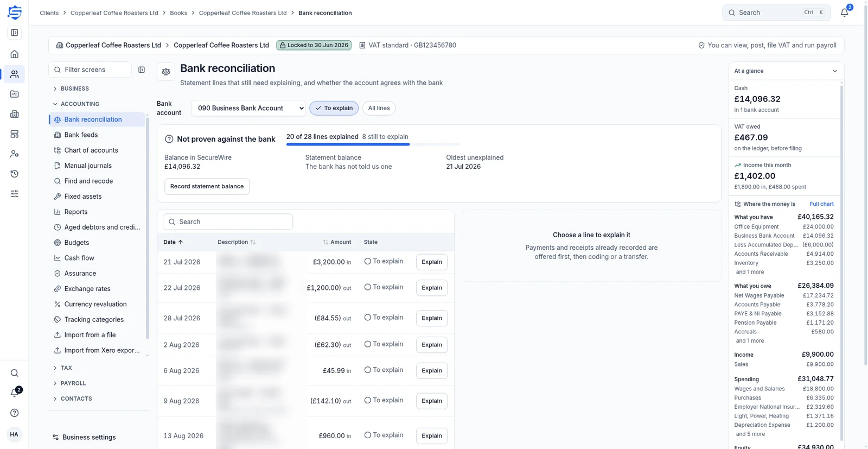Open the building icon in left rail

[x=15, y=114]
